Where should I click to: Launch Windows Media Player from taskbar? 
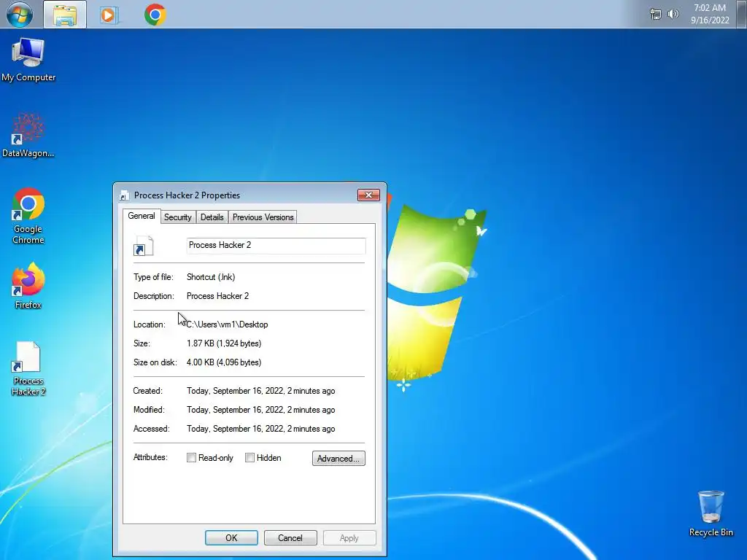click(x=109, y=15)
